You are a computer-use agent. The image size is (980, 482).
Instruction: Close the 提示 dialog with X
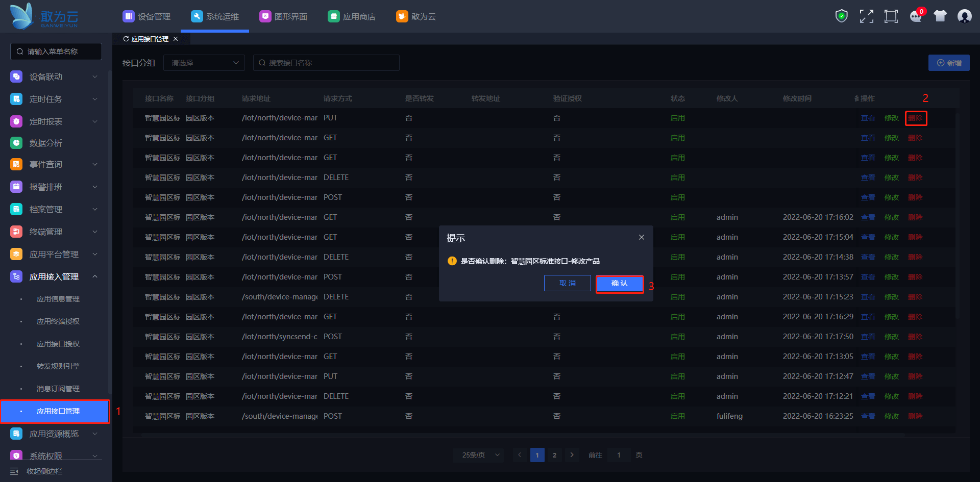click(642, 238)
